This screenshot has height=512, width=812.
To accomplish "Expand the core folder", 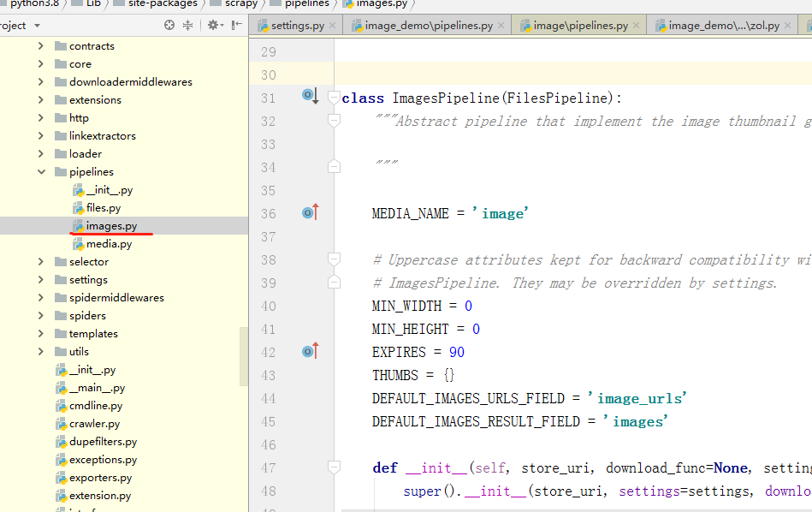I will click(41, 63).
